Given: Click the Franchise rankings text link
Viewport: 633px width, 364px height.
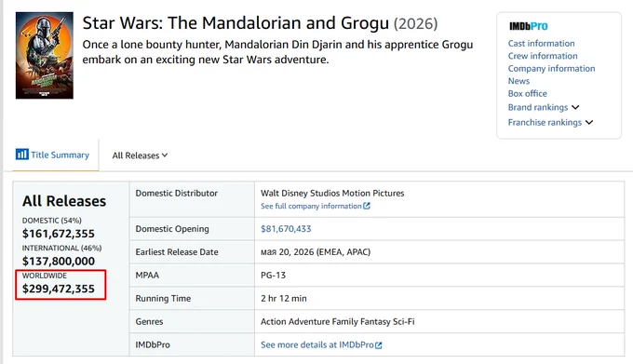Looking at the screenshot, I should coord(545,122).
